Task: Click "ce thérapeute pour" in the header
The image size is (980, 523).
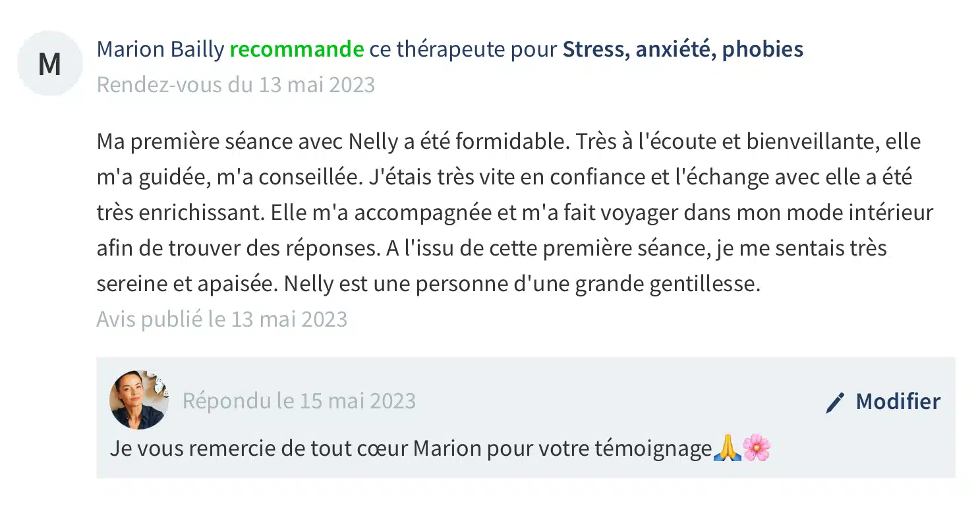Action: (463, 49)
